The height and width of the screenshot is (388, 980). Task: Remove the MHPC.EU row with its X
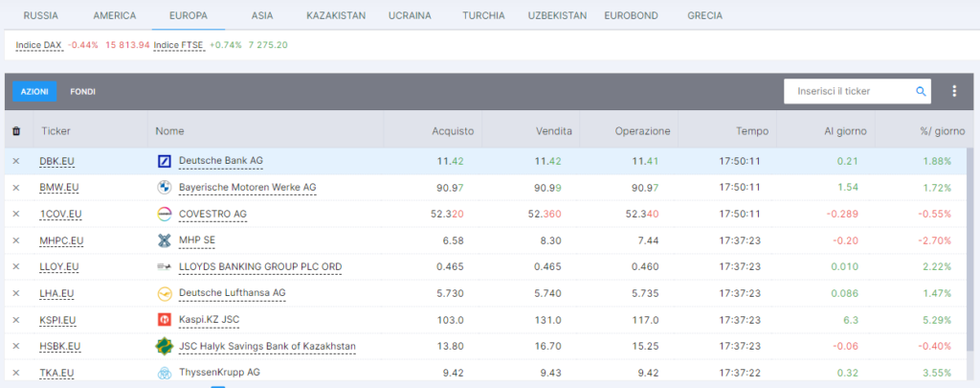(16, 240)
